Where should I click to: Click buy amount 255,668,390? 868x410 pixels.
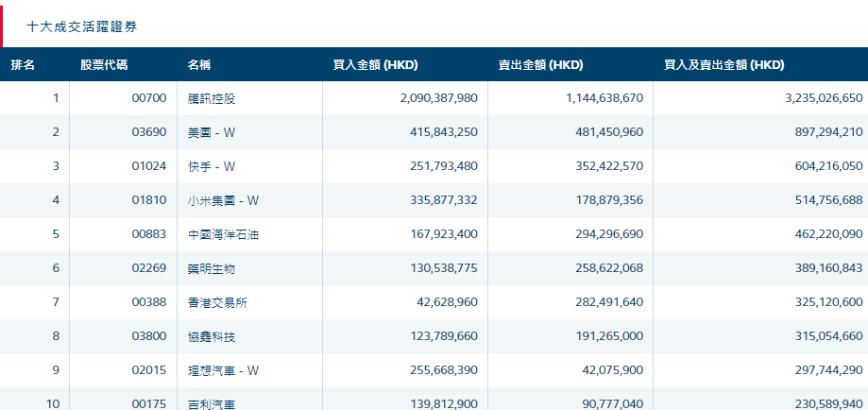pos(444,370)
